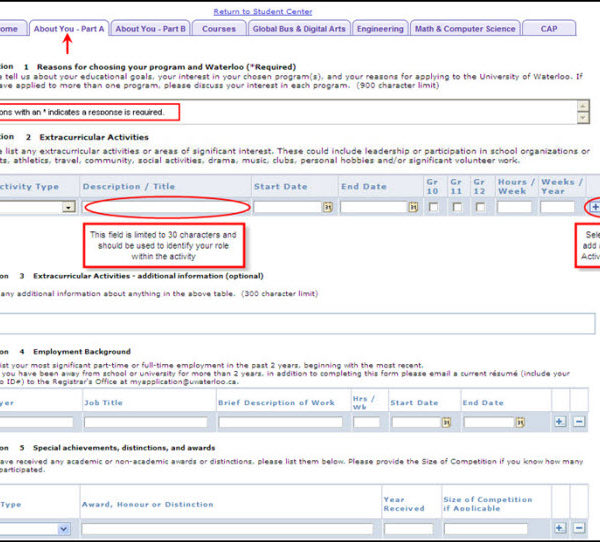Click the Return to Student Center link
The width and height of the screenshot is (600, 542).
point(263,11)
